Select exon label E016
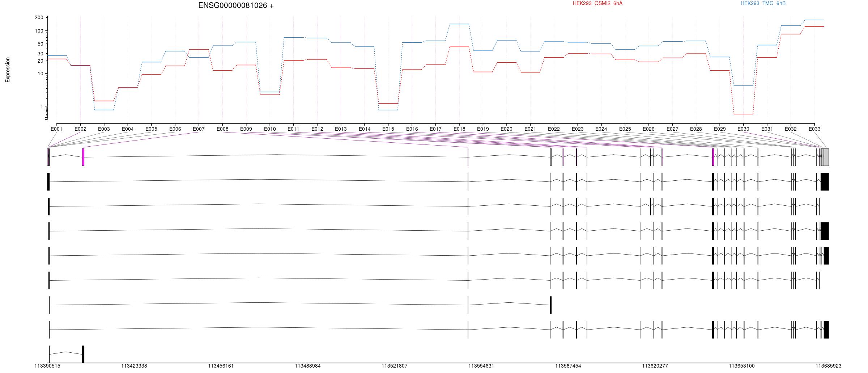Viewport: 868px width, 373px height. click(x=412, y=129)
